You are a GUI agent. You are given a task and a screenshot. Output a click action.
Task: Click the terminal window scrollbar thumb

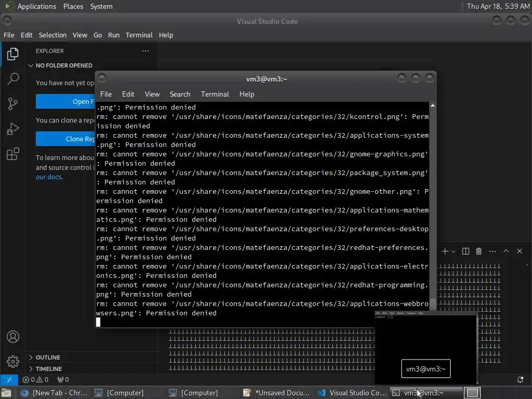pyautogui.click(x=433, y=304)
